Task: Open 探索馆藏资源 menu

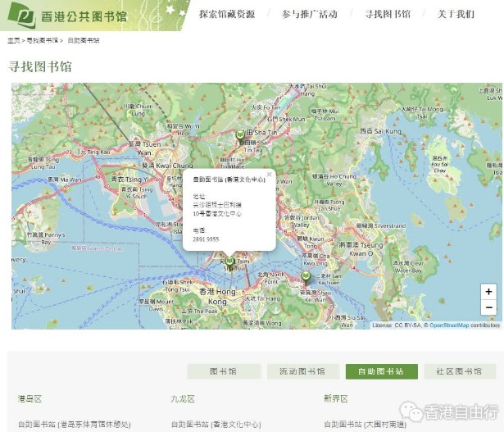Action: pyautogui.click(x=227, y=14)
